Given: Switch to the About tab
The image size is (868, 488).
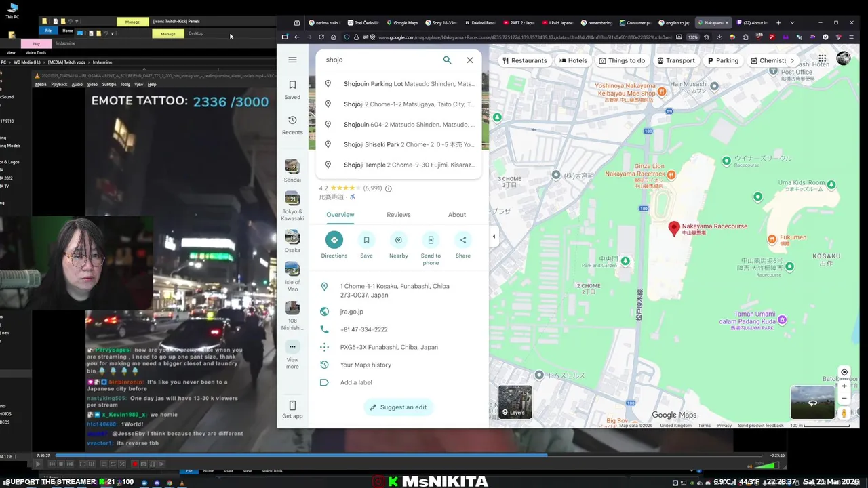Looking at the screenshot, I should pos(456,215).
